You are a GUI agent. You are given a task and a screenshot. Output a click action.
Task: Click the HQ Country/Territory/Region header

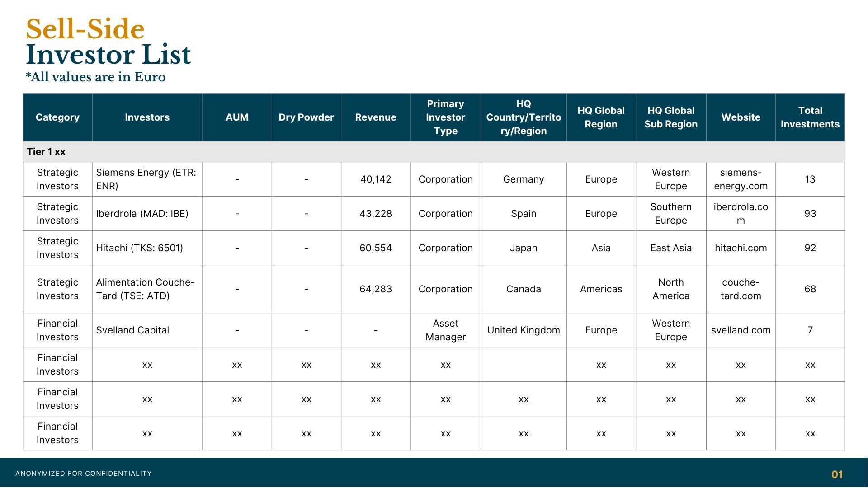[524, 117]
